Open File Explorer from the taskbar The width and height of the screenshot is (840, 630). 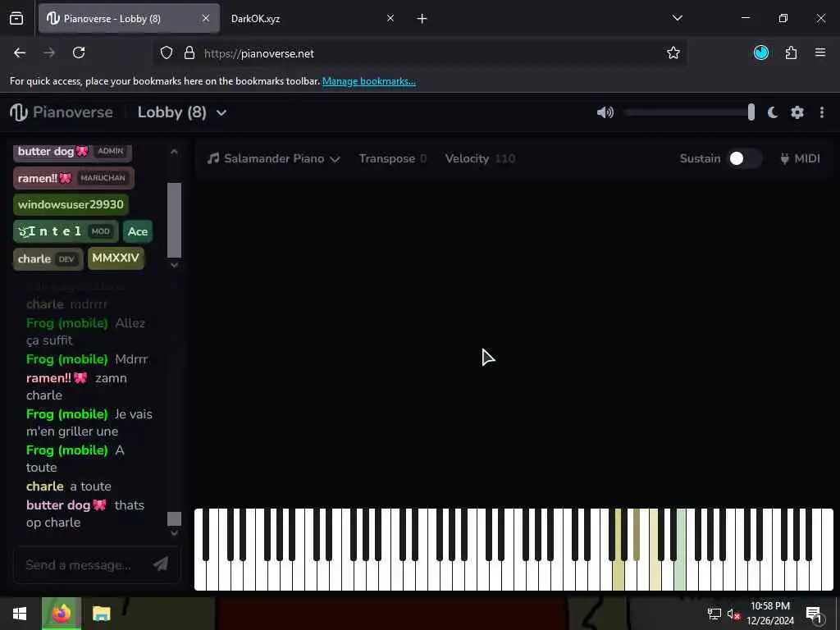tap(101, 614)
